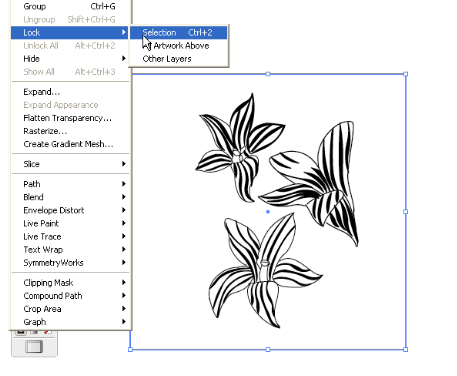Image resolution: width=457 pixels, height=376 pixels.
Task: Click the greyed Expand Appearance entry
Action: click(70, 105)
